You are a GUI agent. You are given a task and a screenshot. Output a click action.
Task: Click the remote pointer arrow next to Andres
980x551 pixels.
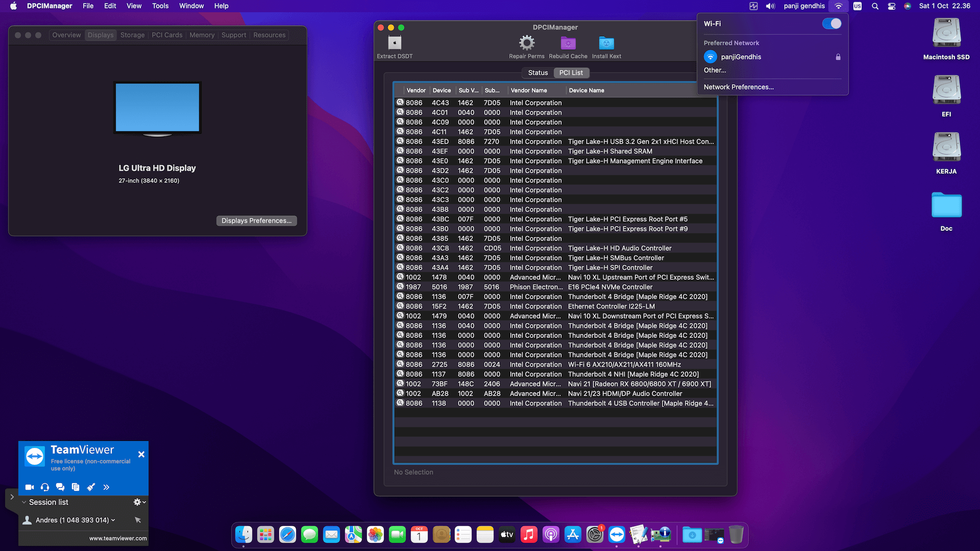[x=138, y=520]
